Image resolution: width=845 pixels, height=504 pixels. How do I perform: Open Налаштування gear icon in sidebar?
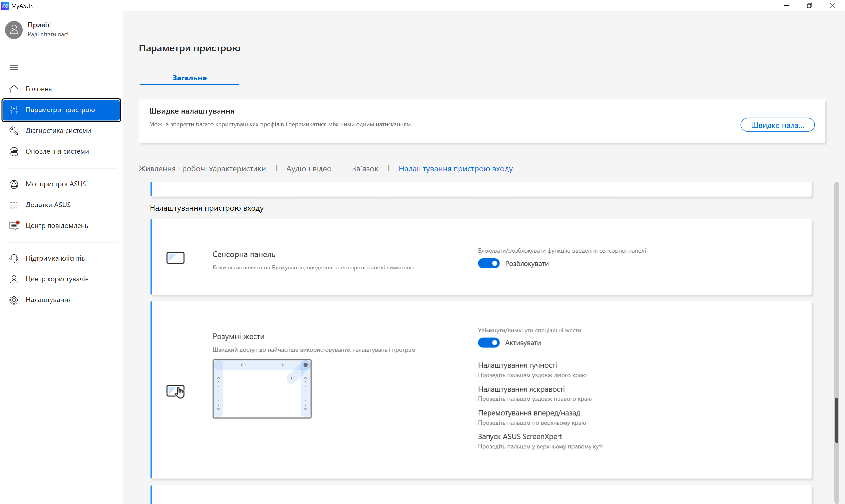click(14, 300)
